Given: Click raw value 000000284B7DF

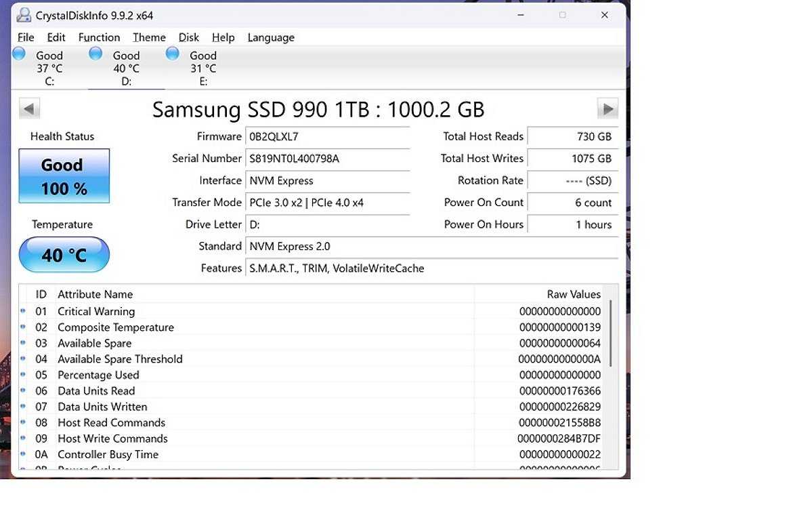Looking at the screenshot, I should (x=559, y=439).
